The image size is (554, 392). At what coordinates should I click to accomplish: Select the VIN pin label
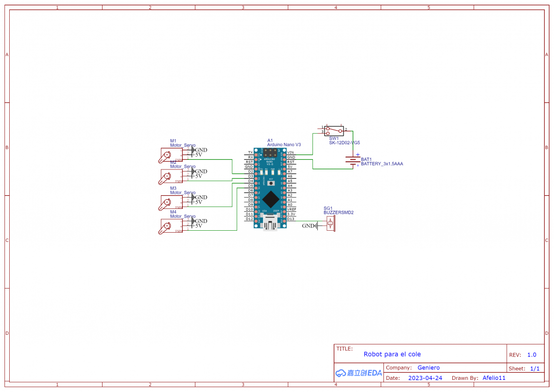[291, 152]
